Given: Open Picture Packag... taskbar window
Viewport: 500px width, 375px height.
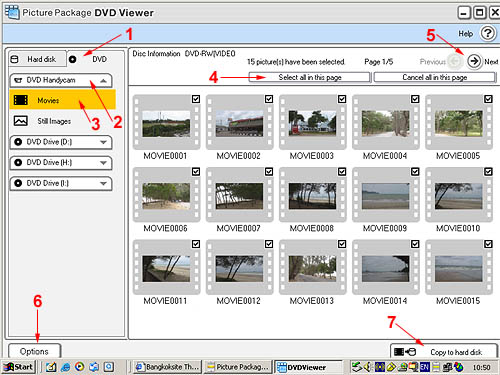Looking at the screenshot, I should pos(237,367).
